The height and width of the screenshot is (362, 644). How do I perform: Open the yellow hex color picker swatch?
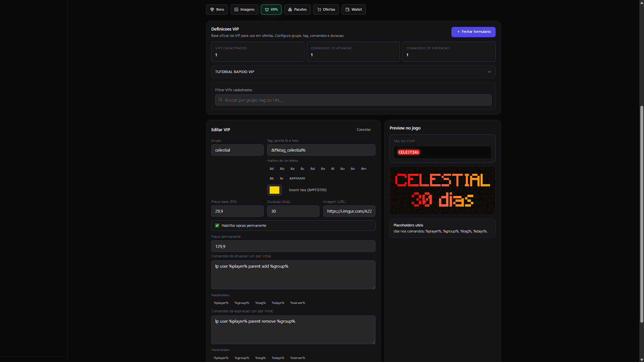tap(274, 190)
